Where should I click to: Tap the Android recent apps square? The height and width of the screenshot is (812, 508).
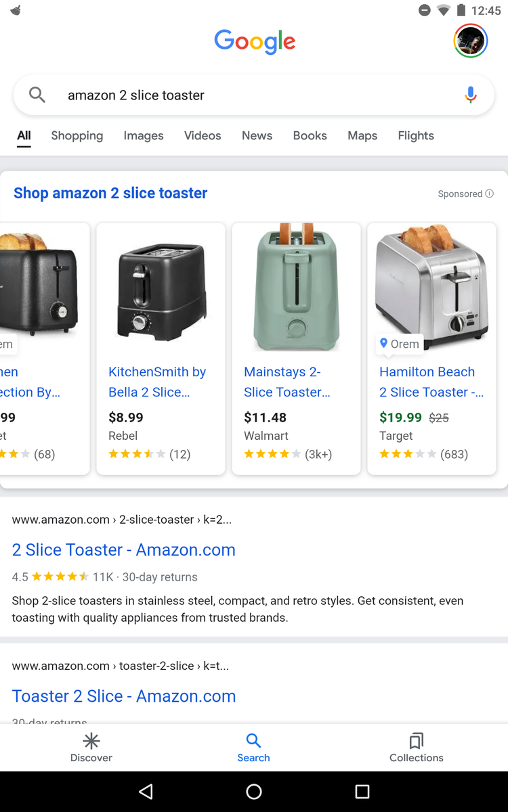tap(362, 792)
